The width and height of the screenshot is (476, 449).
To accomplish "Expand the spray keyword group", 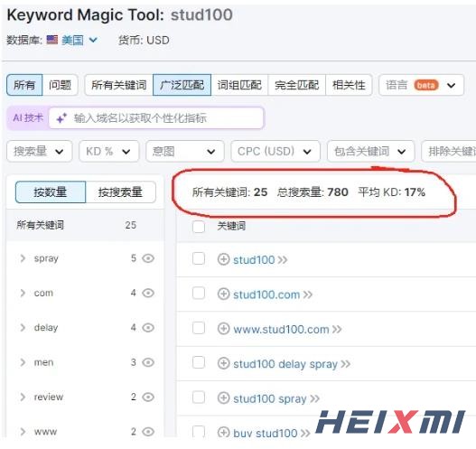I will (23, 258).
